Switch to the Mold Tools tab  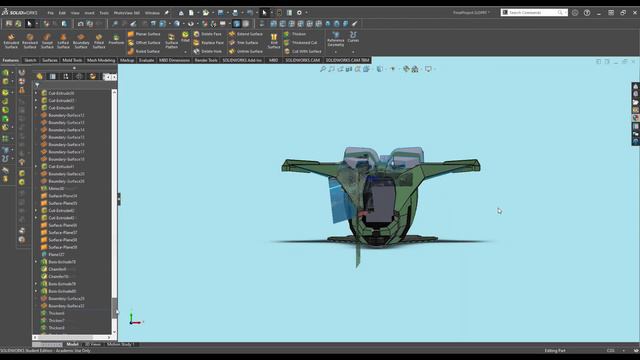pos(72,60)
